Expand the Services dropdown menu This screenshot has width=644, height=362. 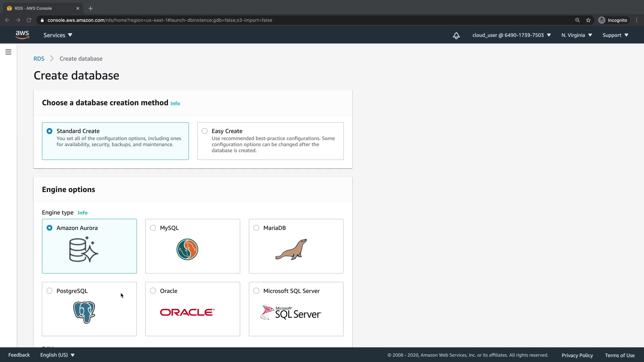[x=58, y=35]
